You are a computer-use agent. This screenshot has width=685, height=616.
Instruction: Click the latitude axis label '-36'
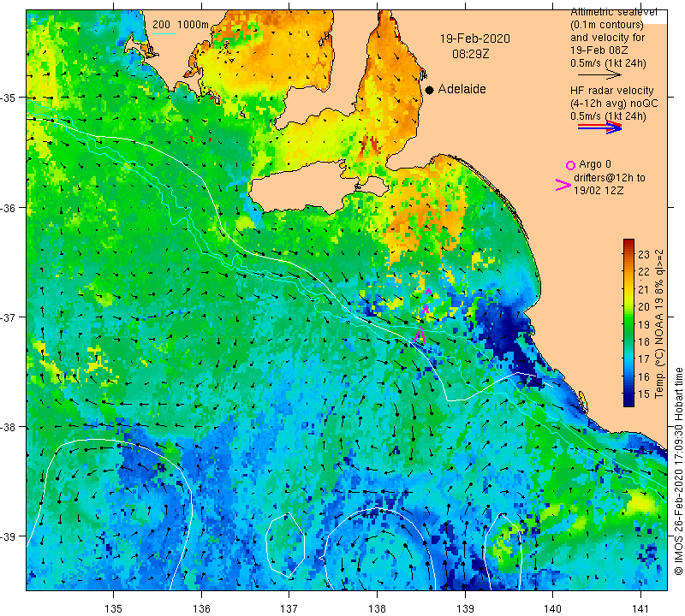[x=8, y=208]
